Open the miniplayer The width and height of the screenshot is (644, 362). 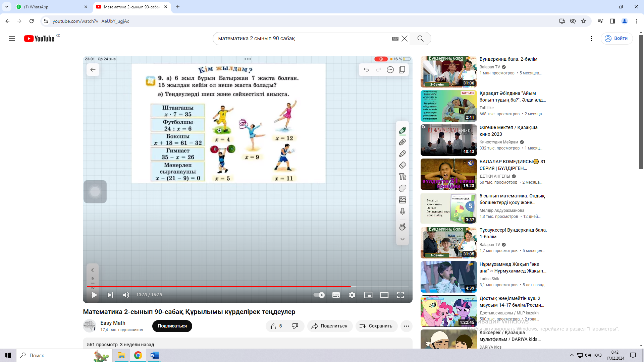pyautogui.click(x=368, y=295)
